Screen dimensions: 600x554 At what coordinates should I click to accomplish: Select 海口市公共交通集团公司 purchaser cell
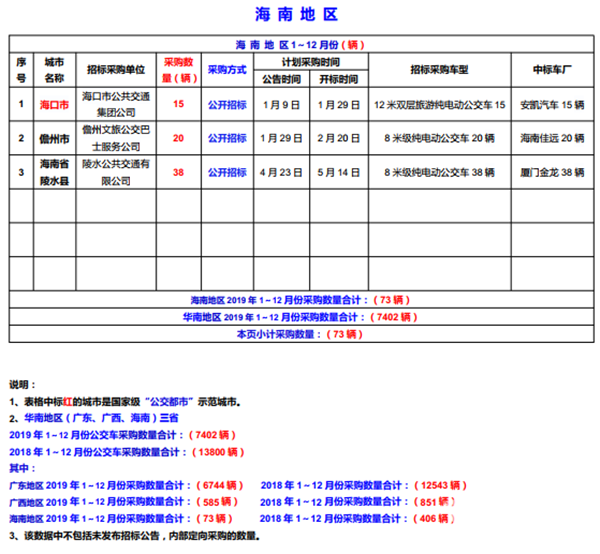(115, 104)
